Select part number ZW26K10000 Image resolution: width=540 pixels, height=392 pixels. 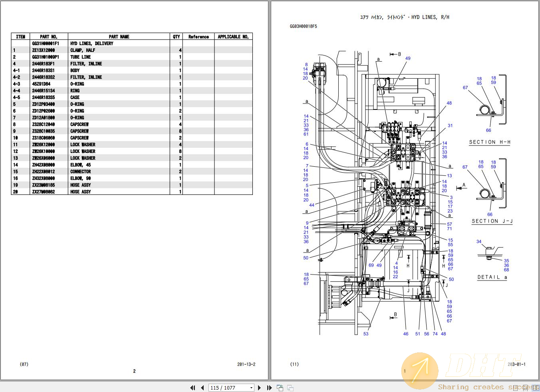click(x=44, y=152)
